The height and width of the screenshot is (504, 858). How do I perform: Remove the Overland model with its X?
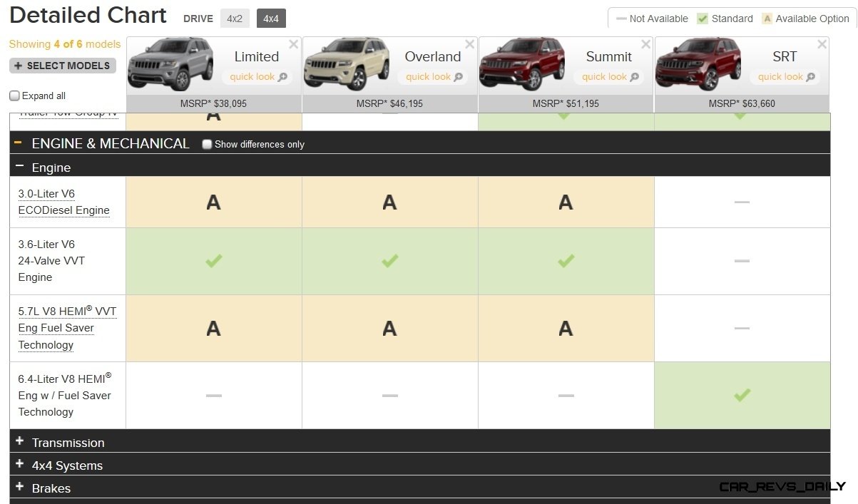tap(469, 44)
